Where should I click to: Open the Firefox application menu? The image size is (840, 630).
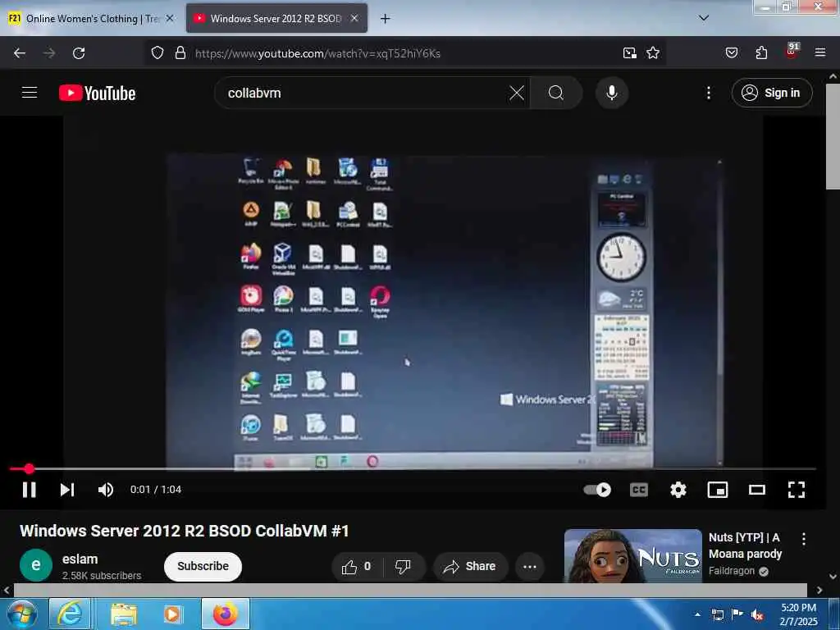820,52
